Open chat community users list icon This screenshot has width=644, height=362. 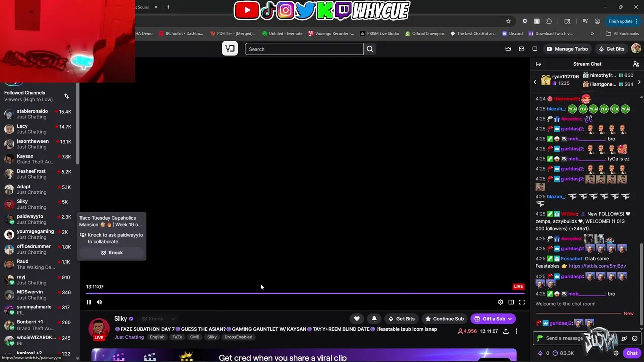636,64
